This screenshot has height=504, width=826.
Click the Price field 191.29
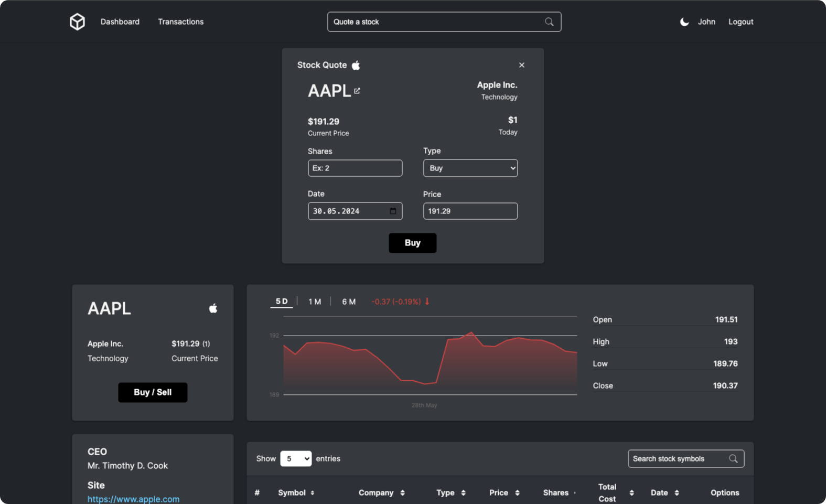click(470, 211)
